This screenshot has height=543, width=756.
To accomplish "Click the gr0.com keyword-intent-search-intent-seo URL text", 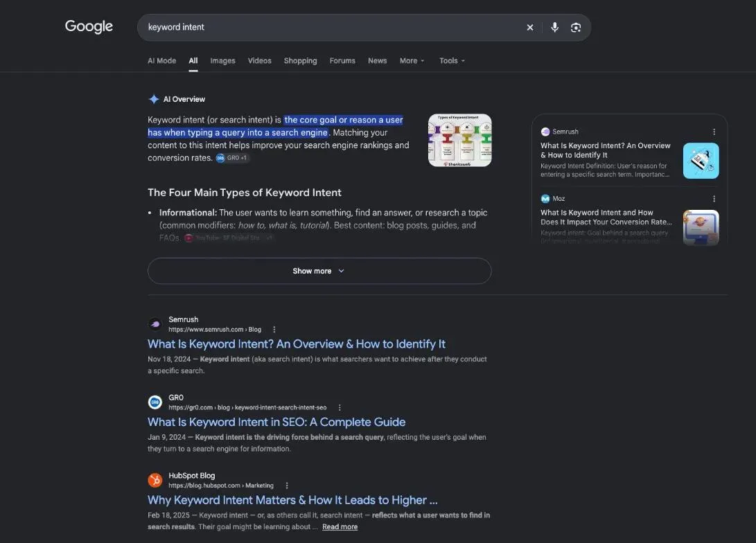I will pyautogui.click(x=247, y=408).
